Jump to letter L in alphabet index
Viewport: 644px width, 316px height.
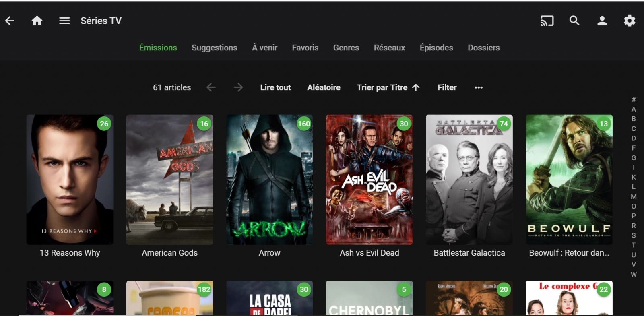(x=634, y=187)
